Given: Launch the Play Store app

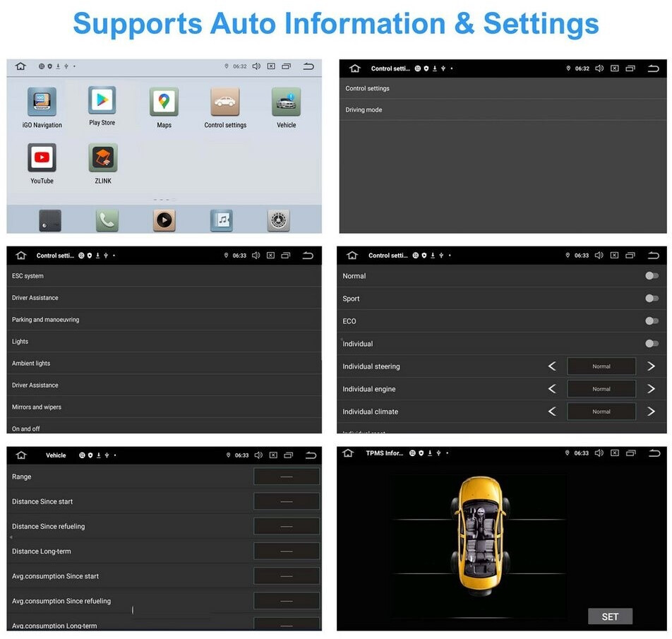Looking at the screenshot, I should [102, 100].
